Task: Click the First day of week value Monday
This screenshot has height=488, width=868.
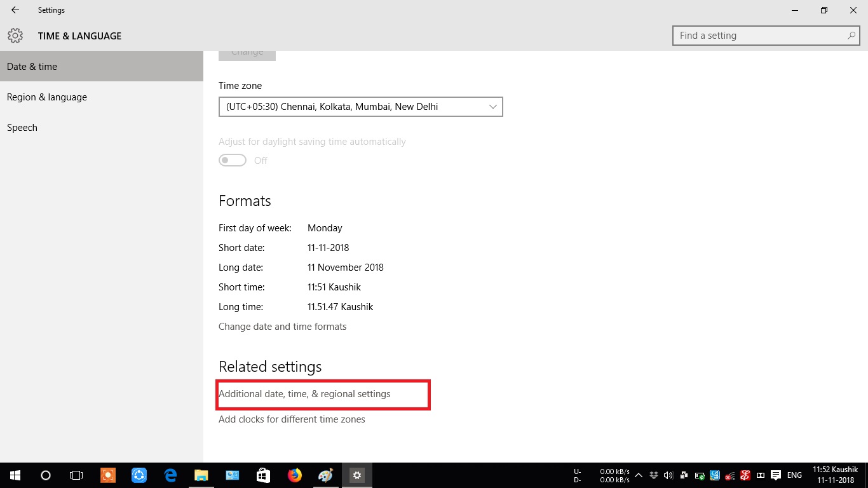Action: (x=325, y=228)
